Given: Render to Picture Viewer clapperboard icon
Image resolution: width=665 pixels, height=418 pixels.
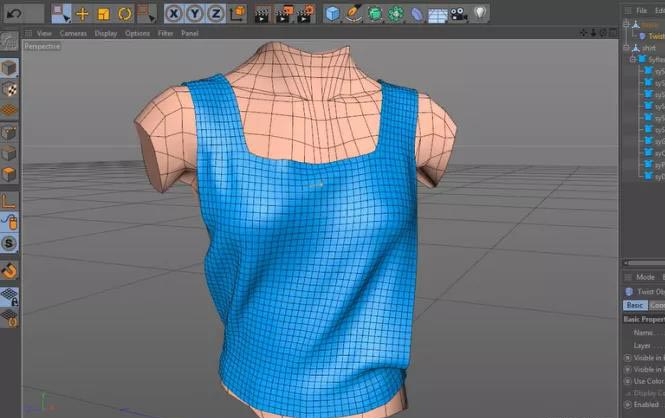Looking at the screenshot, I should [284, 14].
